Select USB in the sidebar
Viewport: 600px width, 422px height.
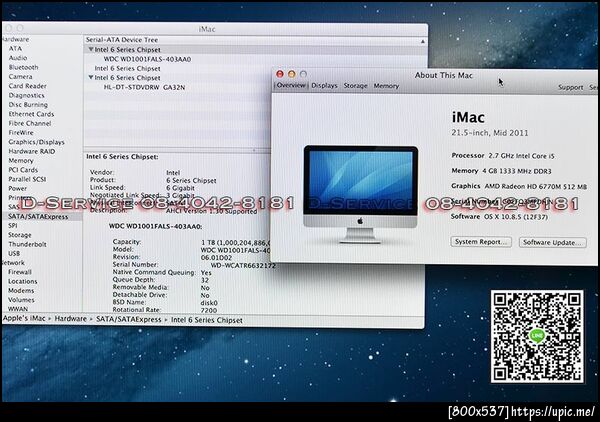coord(14,253)
